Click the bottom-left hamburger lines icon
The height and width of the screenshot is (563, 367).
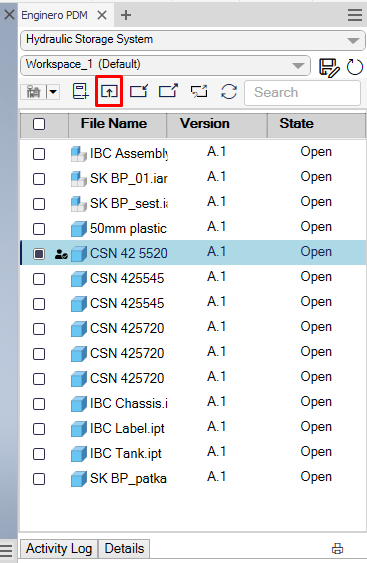6,550
